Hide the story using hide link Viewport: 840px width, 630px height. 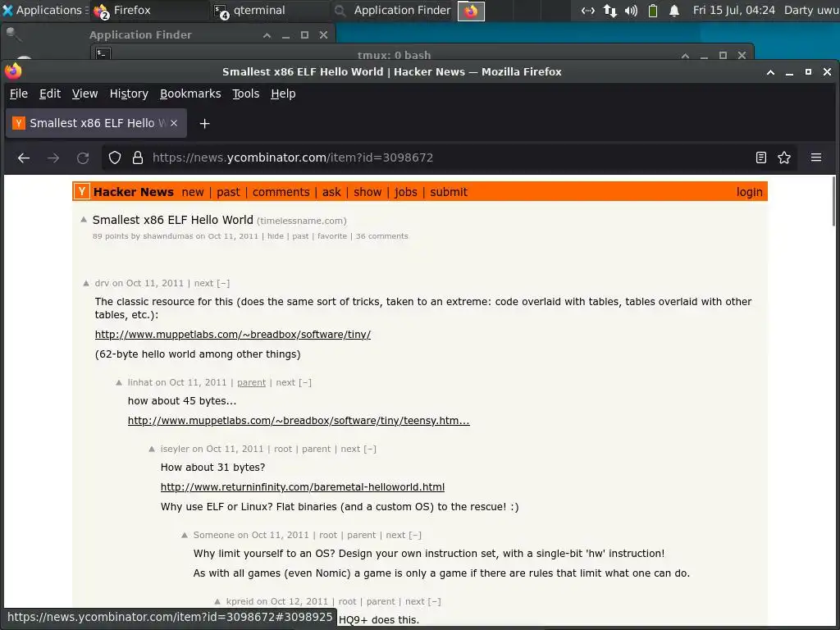tap(276, 236)
